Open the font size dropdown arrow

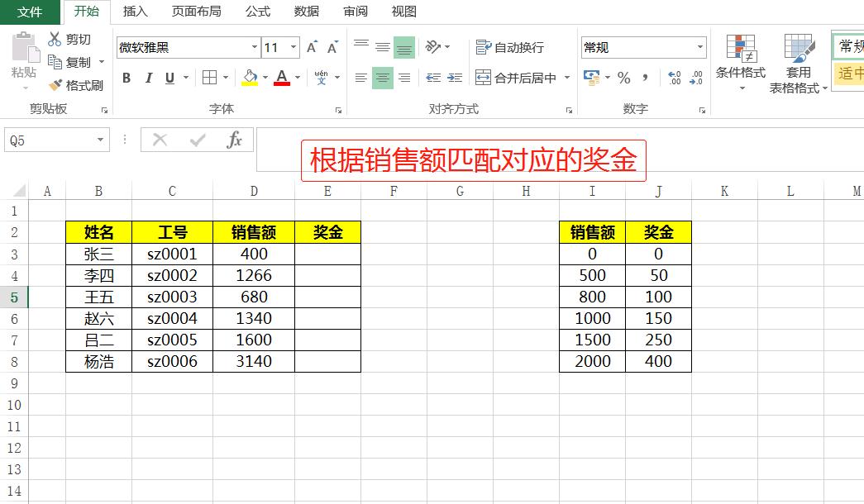(x=294, y=47)
